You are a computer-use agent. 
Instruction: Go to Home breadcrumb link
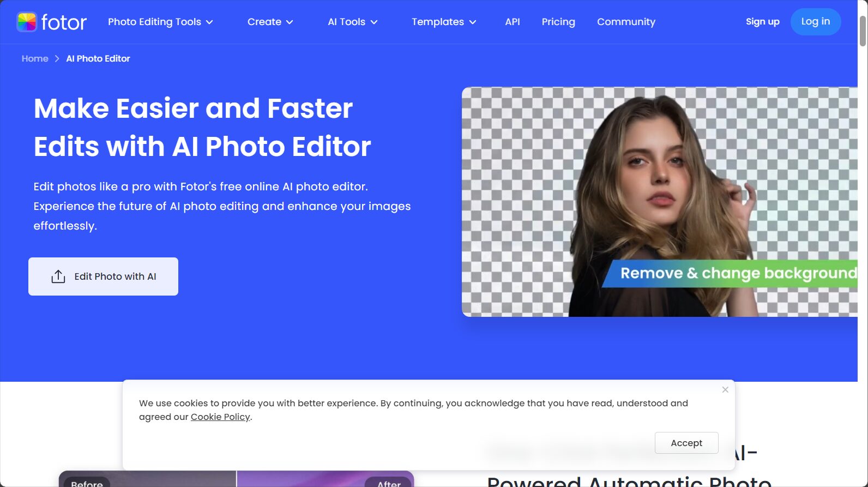click(x=35, y=58)
